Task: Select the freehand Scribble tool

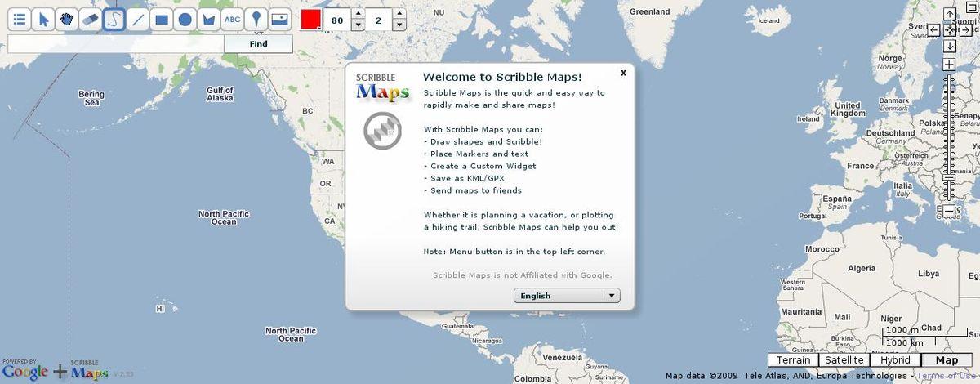Action: coord(114,20)
